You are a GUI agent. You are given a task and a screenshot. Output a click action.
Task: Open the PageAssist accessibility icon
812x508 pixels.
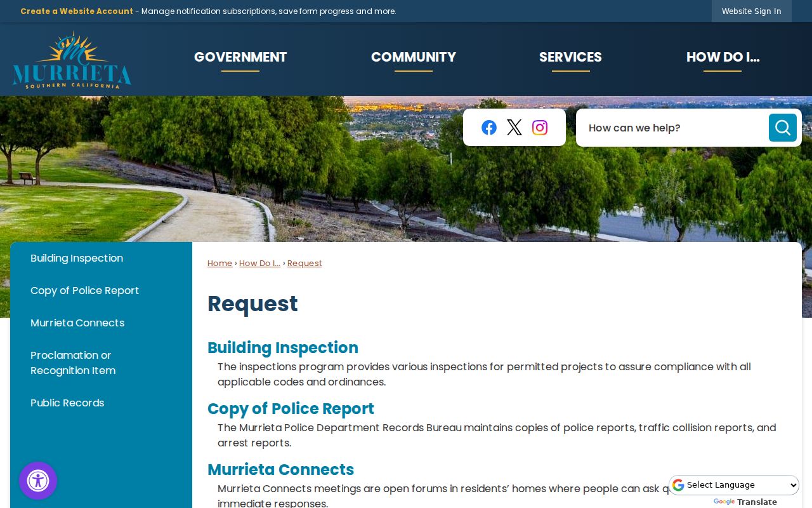[x=38, y=481]
